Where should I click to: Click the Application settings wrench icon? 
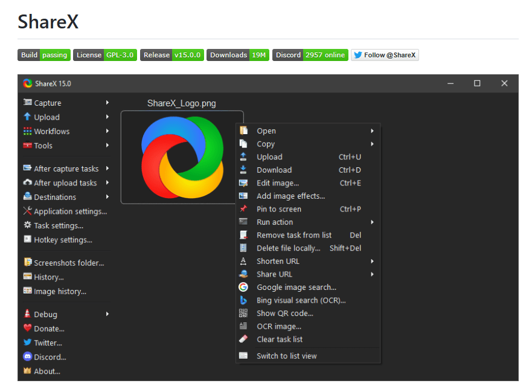[x=28, y=211]
